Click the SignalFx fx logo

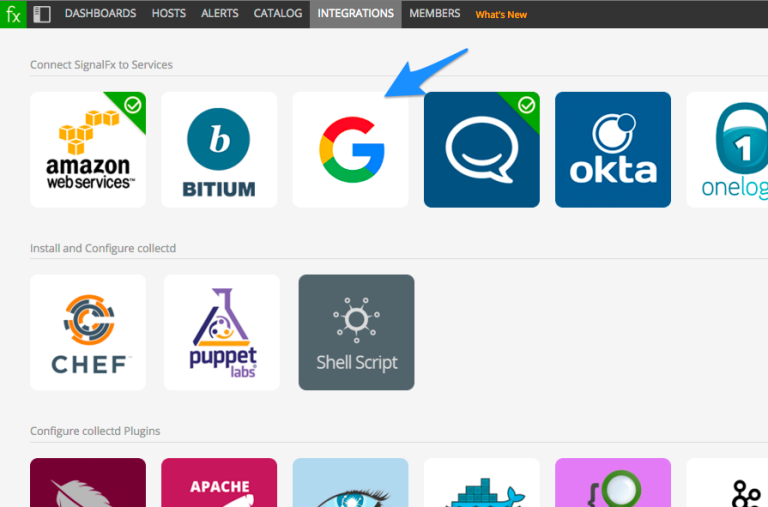(x=13, y=14)
